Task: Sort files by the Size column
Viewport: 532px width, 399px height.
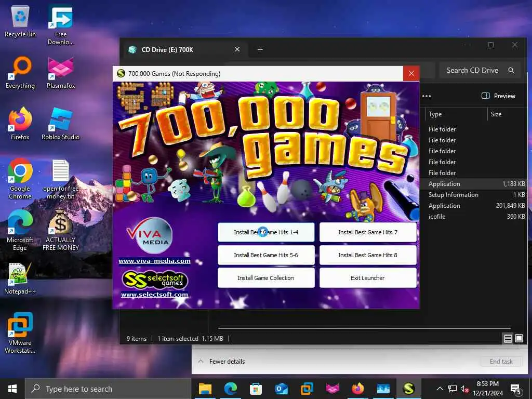Action: pyautogui.click(x=507, y=114)
